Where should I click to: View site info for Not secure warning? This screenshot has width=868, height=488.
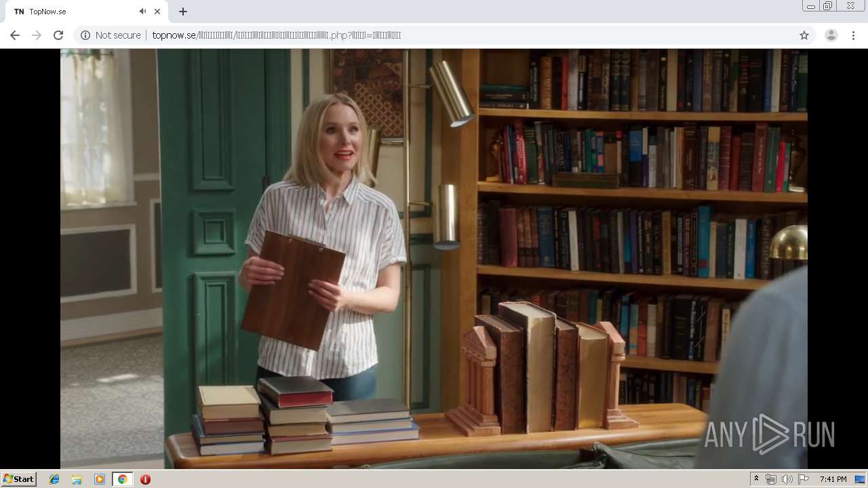point(111,35)
